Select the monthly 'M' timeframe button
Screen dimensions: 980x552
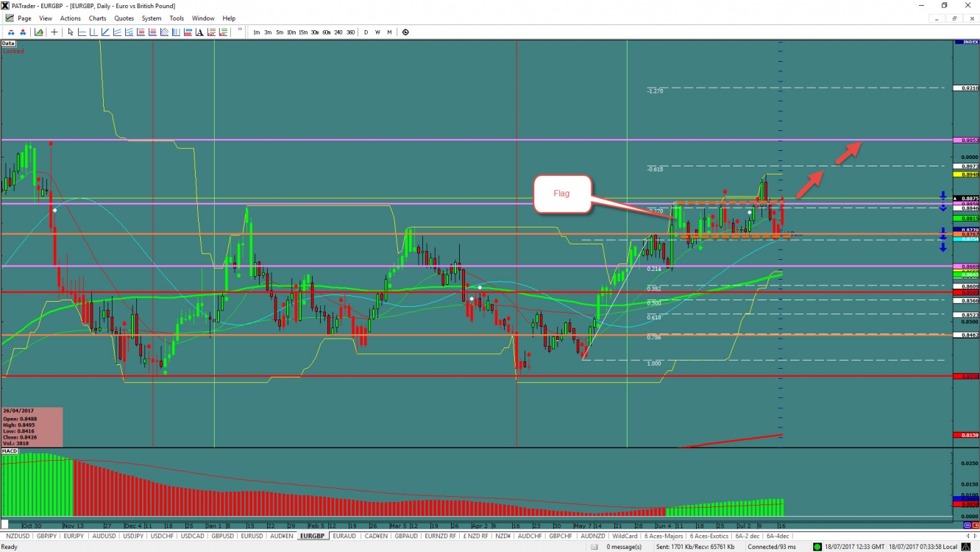click(389, 32)
